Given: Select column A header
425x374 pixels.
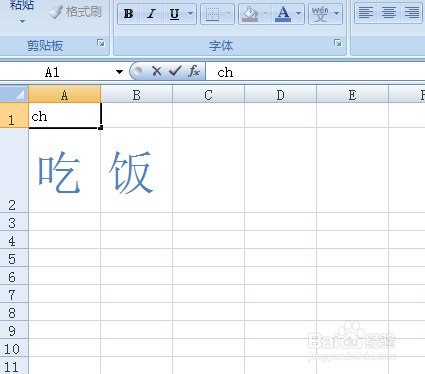Looking at the screenshot, I should pos(65,95).
